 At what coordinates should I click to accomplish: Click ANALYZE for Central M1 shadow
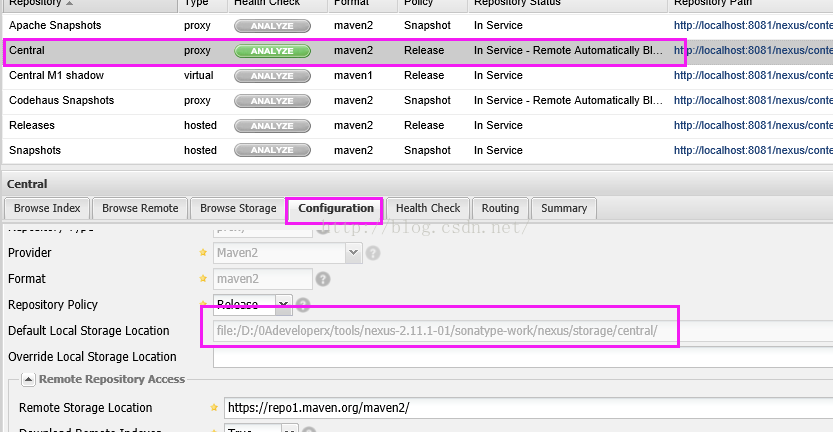click(272, 76)
